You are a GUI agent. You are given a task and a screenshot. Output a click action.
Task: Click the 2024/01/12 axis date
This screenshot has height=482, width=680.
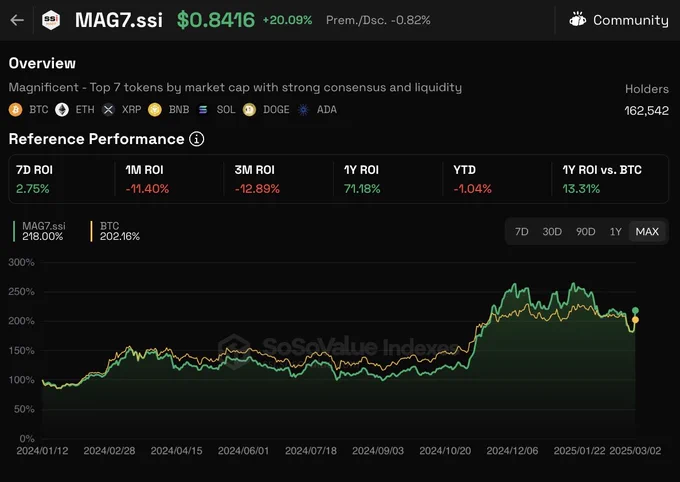(x=42, y=451)
